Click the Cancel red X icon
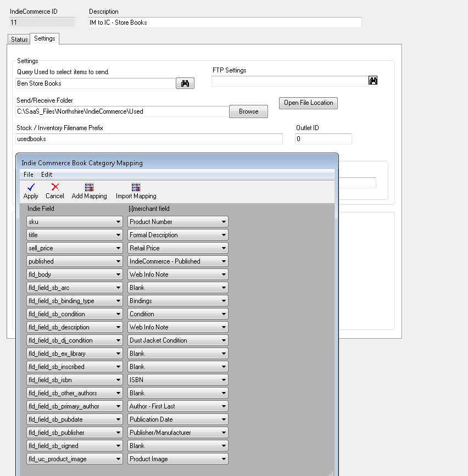This screenshot has height=476, width=468. click(x=55, y=187)
